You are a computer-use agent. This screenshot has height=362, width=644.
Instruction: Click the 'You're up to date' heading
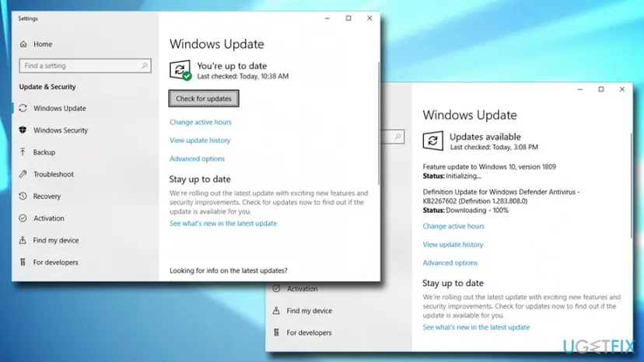point(232,66)
